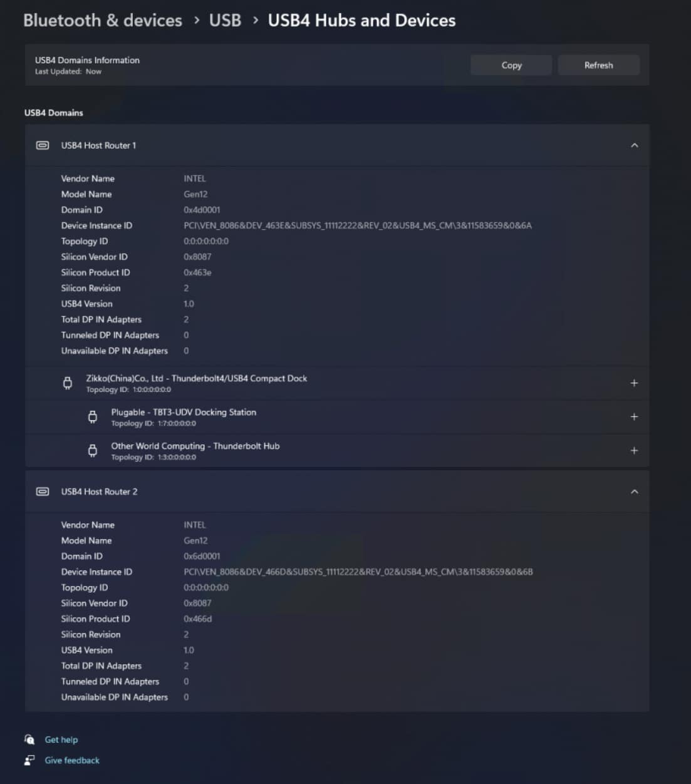Screen dimensions: 691x784
Task: Click the Other World Computing hub icon
Action: point(93,451)
